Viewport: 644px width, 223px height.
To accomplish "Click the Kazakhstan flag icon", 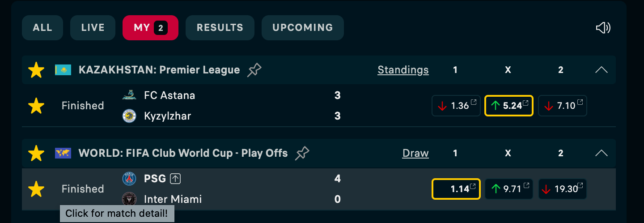I will (63, 70).
